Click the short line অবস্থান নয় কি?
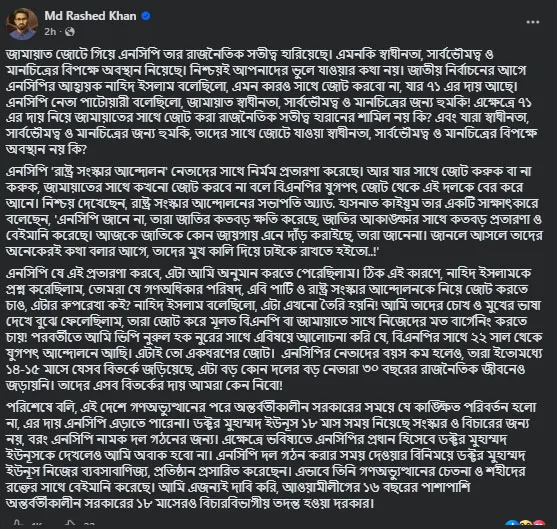Image resolution: width=557 pixels, height=529 pixels. pyautogui.click(x=46, y=149)
